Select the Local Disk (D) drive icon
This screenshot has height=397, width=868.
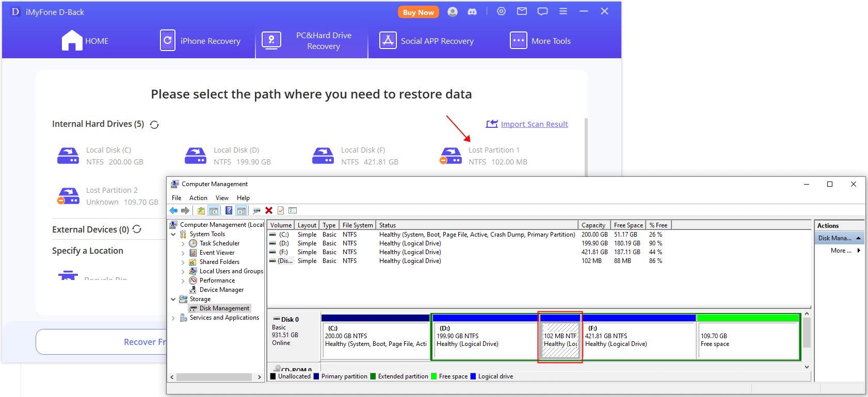pyautogui.click(x=196, y=155)
